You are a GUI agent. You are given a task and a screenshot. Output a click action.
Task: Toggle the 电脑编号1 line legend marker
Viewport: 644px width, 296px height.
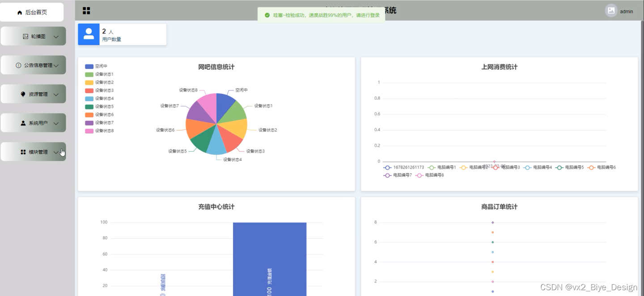pos(432,167)
